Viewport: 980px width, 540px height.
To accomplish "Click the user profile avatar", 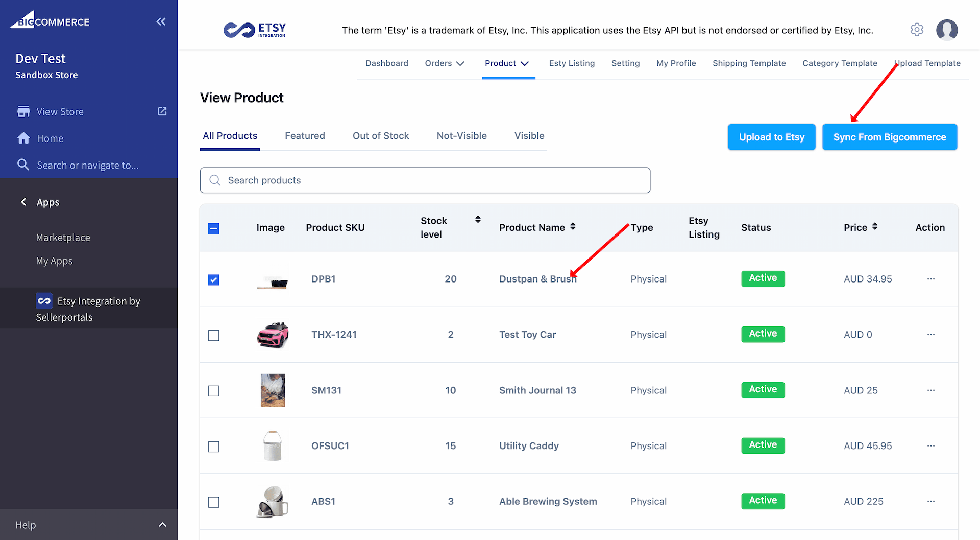I will [x=947, y=30].
